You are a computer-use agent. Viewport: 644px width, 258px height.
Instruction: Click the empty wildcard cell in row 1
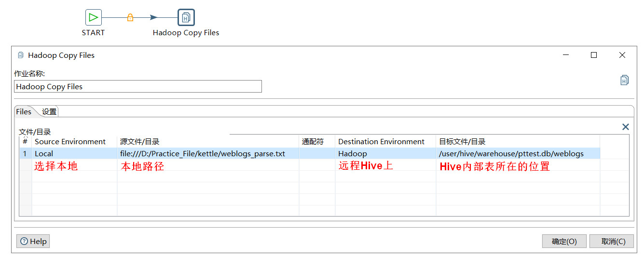pos(317,154)
